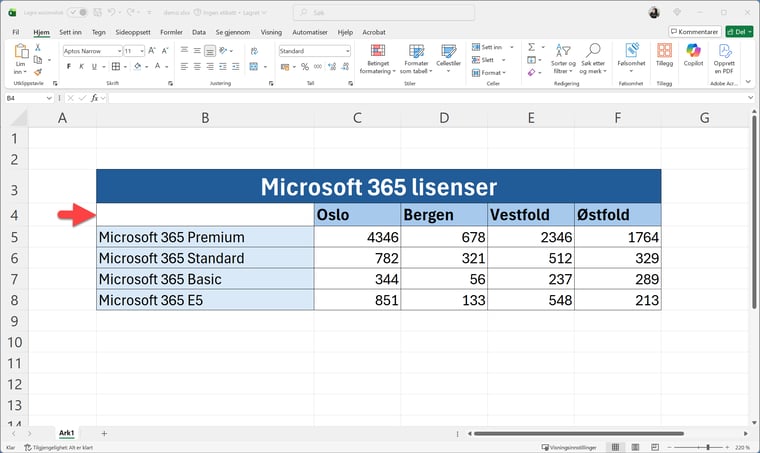Click the Cut scissors icon
The height and width of the screenshot is (453, 760).
tap(38, 47)
